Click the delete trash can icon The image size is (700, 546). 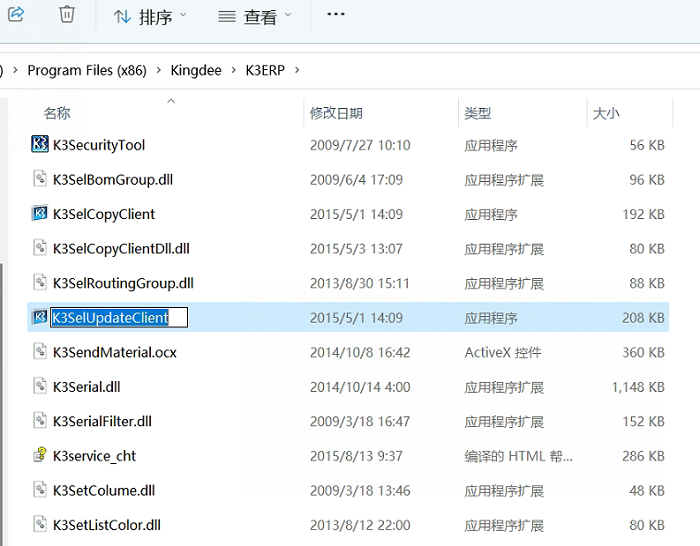point(67,15)
